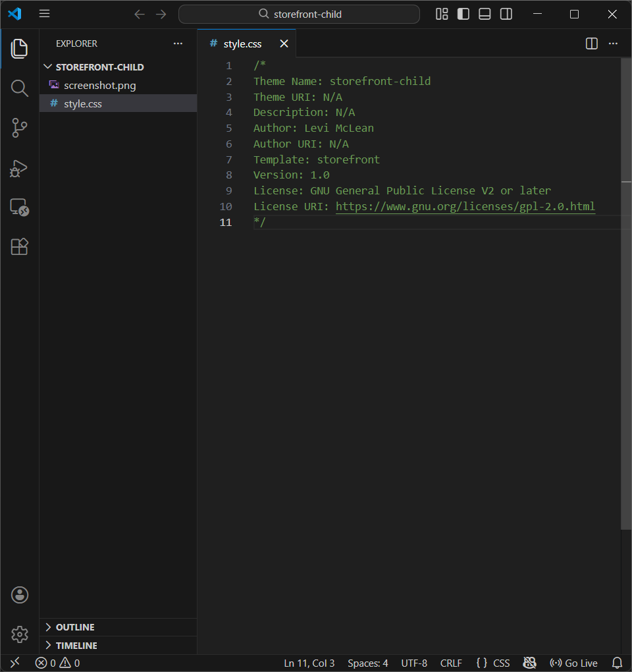Open the Run and Debug view
Screen dimensions: 632x672
(x=20, y=168)
